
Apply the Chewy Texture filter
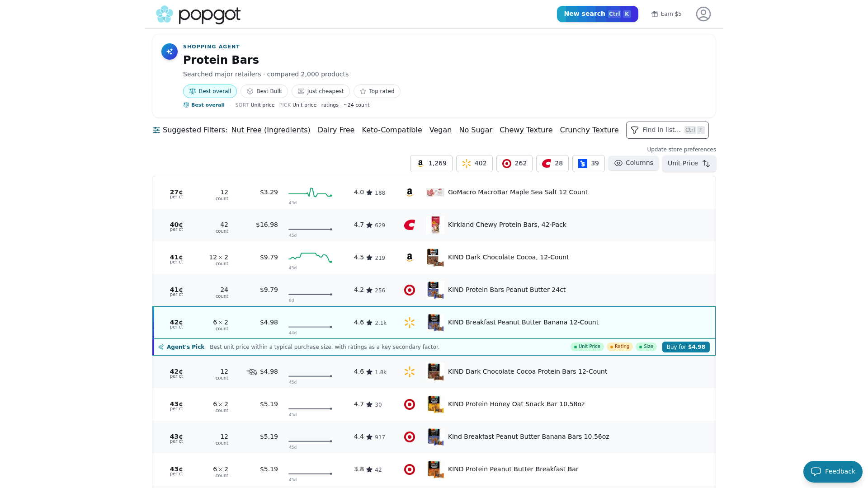[526, 130]
